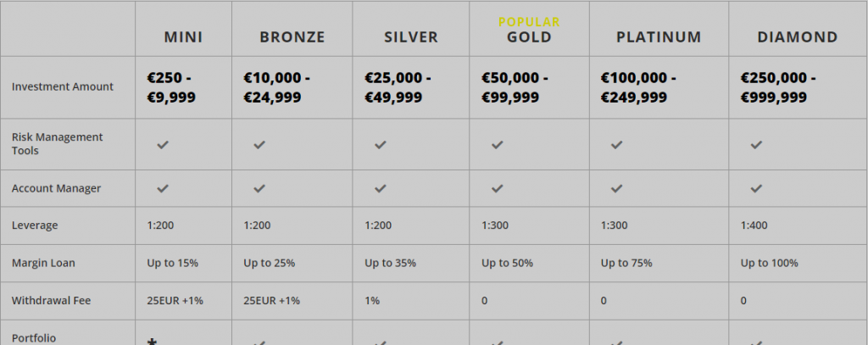Select the BRONZE plan column header
This screenshot has height=345, width=868.
point(292,37)
